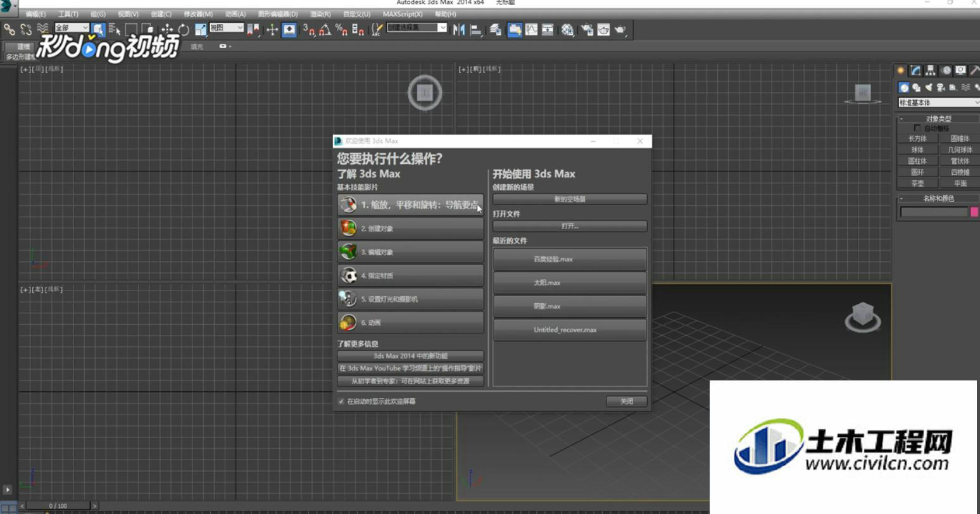The width and height of the screenshot is (980, 514).
Task: Click the Align tool icon
Action: pyautogui.click(x=475, y=29)
